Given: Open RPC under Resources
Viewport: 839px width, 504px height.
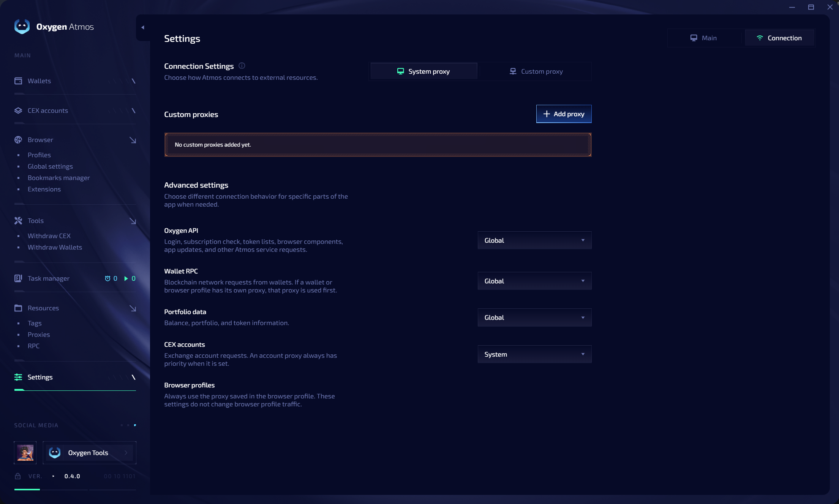Looking at the screenshot, I should (33, 346).
